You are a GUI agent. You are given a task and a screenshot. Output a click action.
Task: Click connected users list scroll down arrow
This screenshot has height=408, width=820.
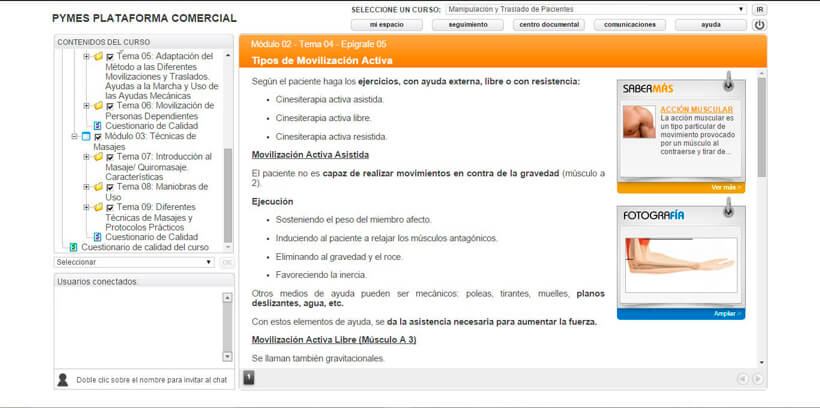coord(227,356)
